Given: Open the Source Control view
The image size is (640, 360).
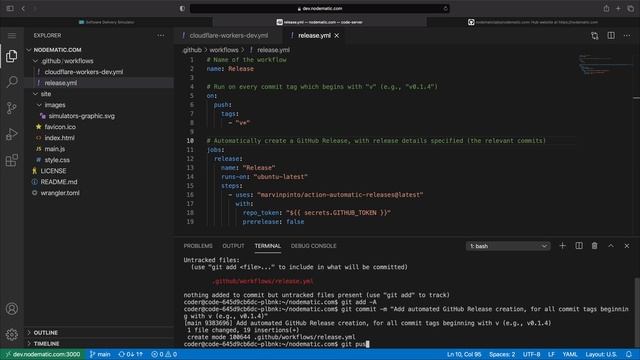Looking at the screenshot, I should click(x=12, y=108).
